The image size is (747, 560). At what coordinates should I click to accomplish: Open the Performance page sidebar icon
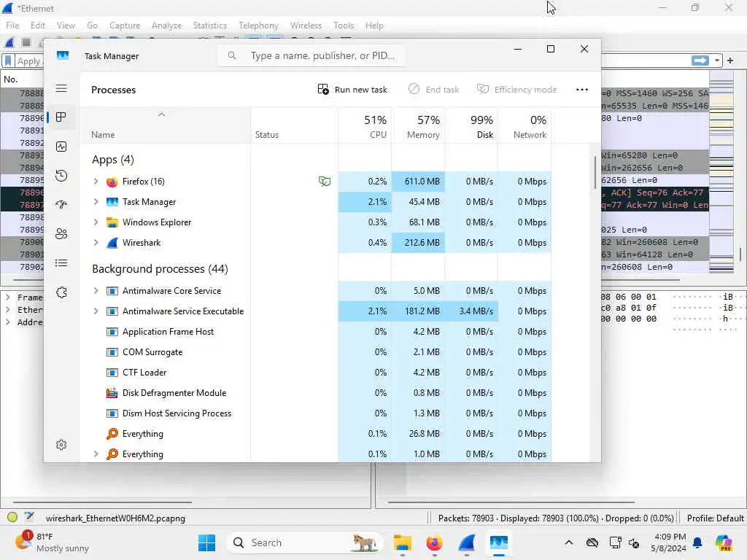61,147
